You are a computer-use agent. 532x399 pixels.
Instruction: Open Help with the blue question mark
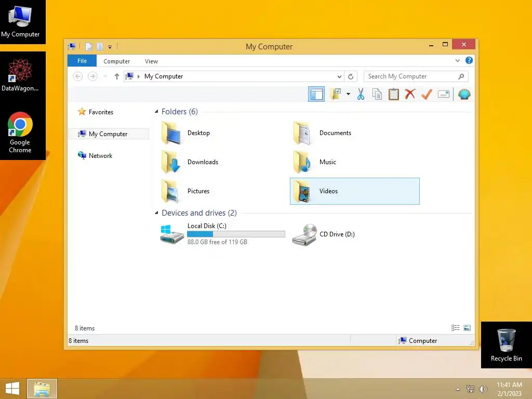(x=469, y=60)
